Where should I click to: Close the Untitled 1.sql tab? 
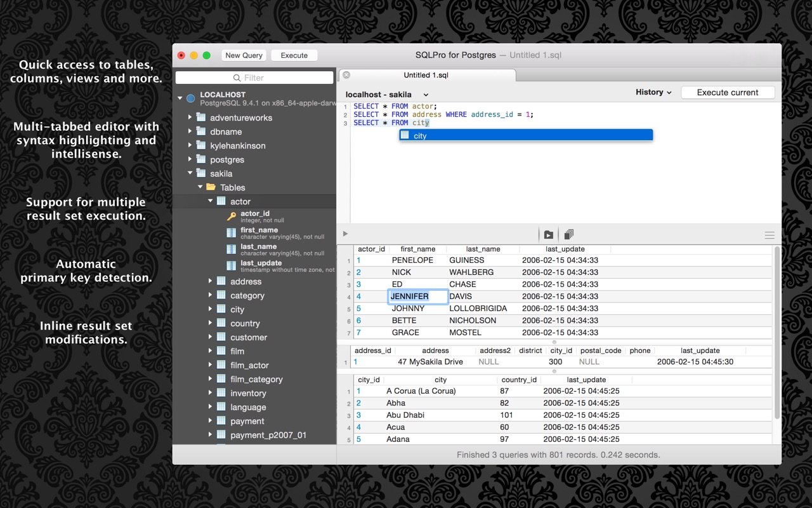click(346, 75)
